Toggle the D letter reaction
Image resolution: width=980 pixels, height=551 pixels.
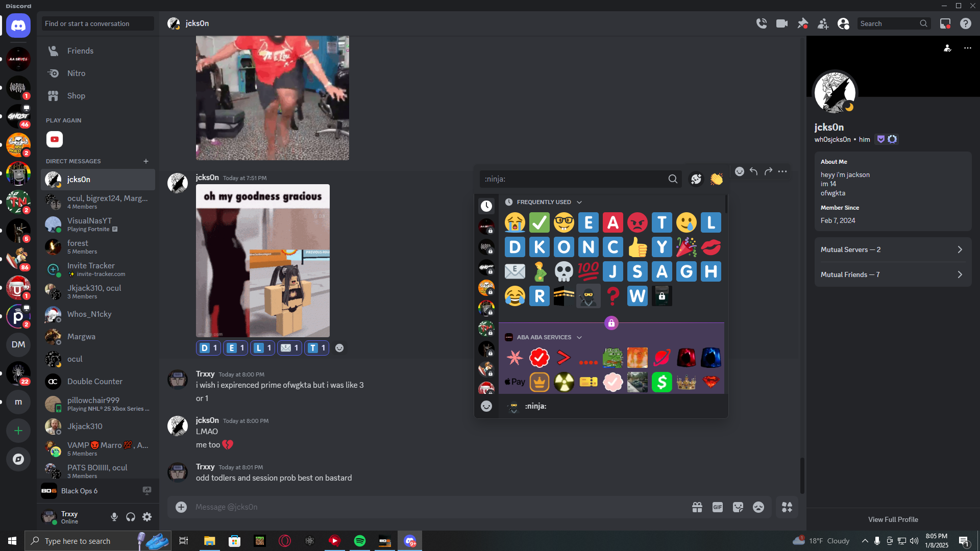pos(209,348)
